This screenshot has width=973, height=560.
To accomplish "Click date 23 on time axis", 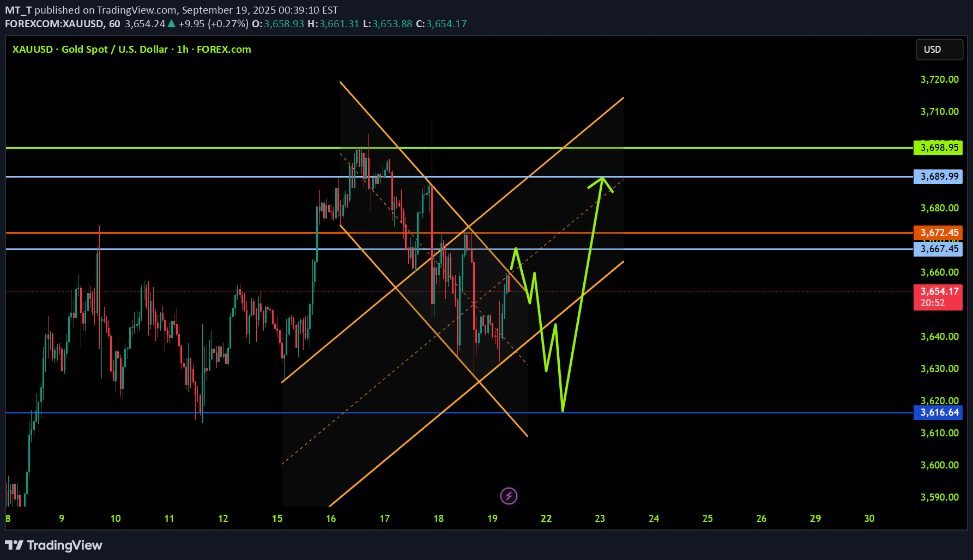I will pos(600,519).
